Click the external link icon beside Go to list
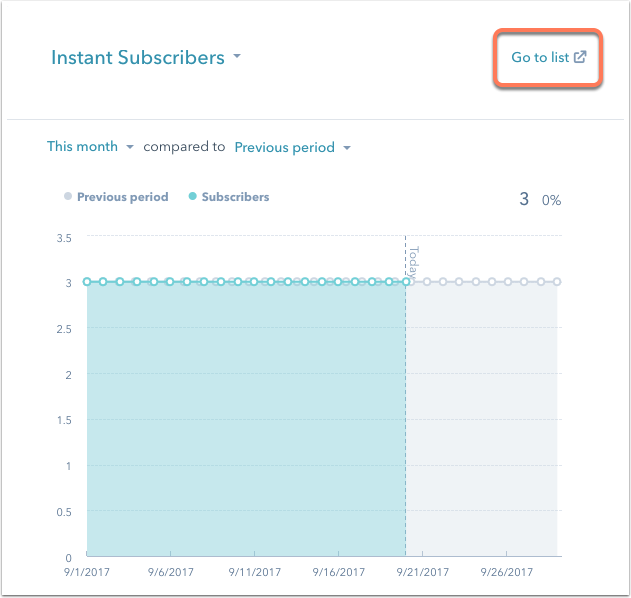631x598 pixels. point(580,57)
